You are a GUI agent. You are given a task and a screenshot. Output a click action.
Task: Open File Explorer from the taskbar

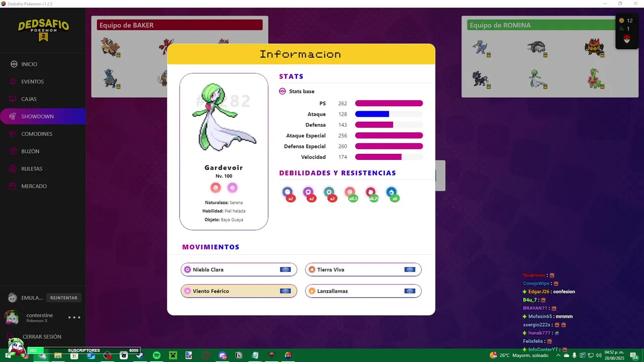58,355
